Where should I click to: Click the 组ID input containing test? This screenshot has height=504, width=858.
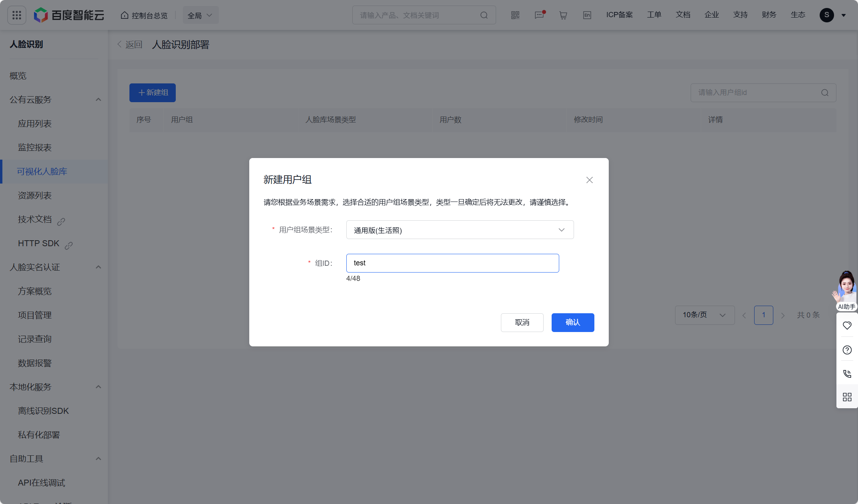click(x=452, y=263)
